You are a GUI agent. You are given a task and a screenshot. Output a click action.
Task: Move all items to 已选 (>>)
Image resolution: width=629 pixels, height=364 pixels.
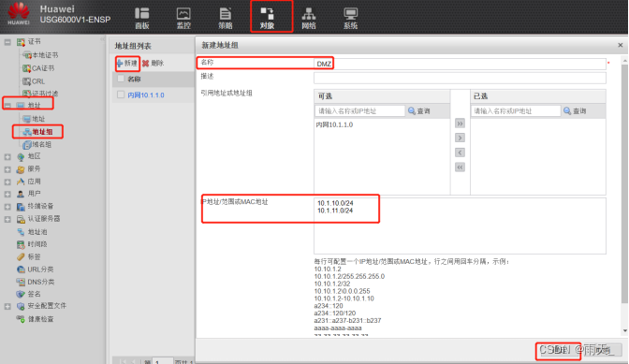(x=460, y=124)
